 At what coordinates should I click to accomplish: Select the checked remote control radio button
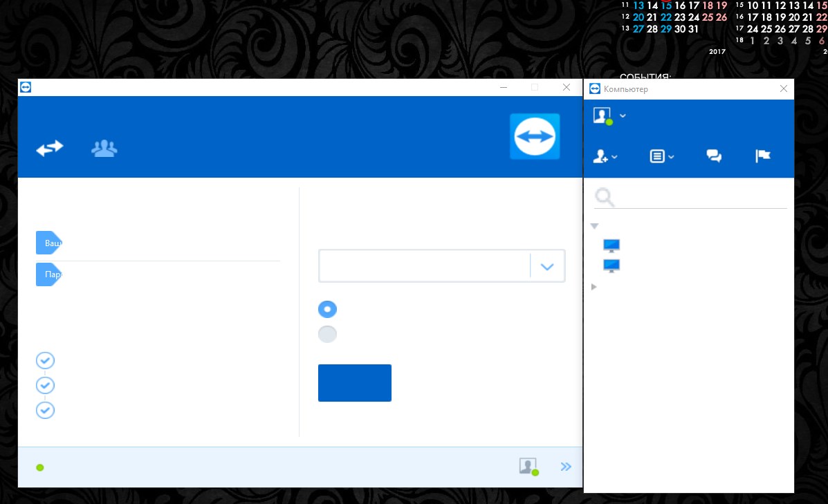[x=327, y=309]
